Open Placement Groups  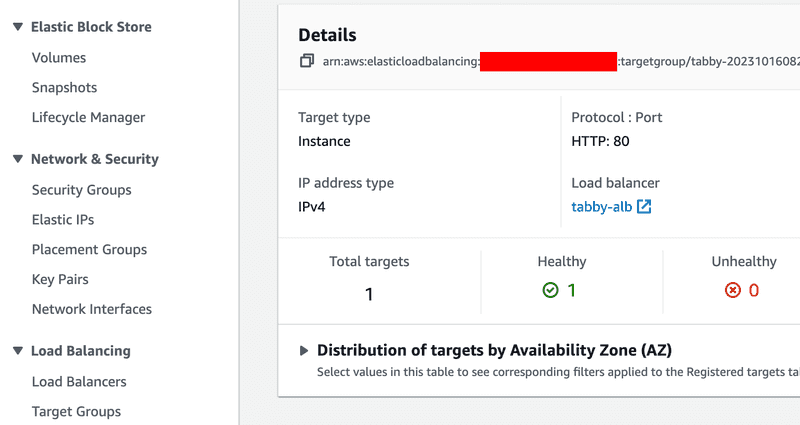click(89, 249)
